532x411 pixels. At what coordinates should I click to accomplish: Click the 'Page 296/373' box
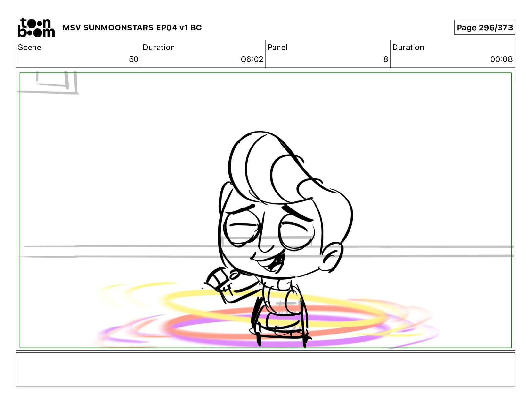point(484,28)
